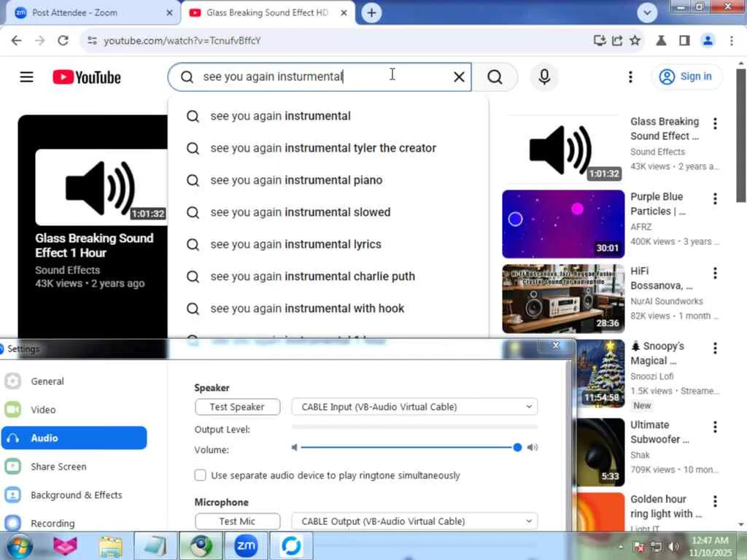Screen dimensions: 747x560
Task: Click the Test Speaker button
Action: [237, 407]
